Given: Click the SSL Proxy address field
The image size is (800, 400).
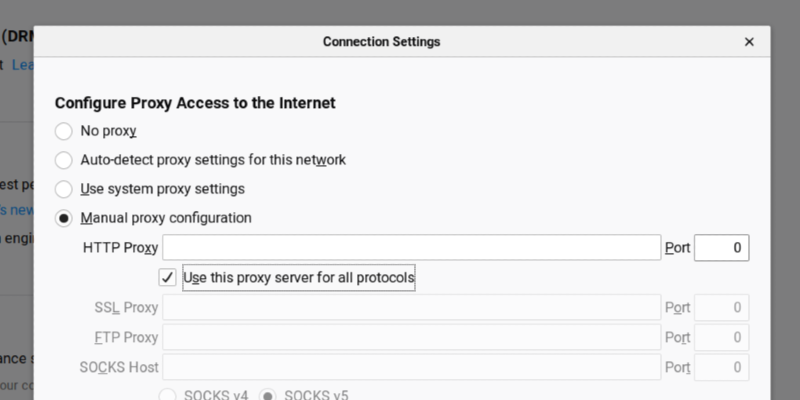Looking at the screenshot, I should click(411, 308).
